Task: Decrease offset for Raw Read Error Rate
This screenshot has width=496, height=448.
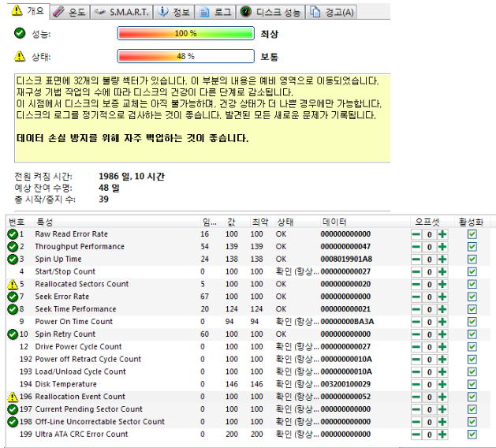Action: 416,234
